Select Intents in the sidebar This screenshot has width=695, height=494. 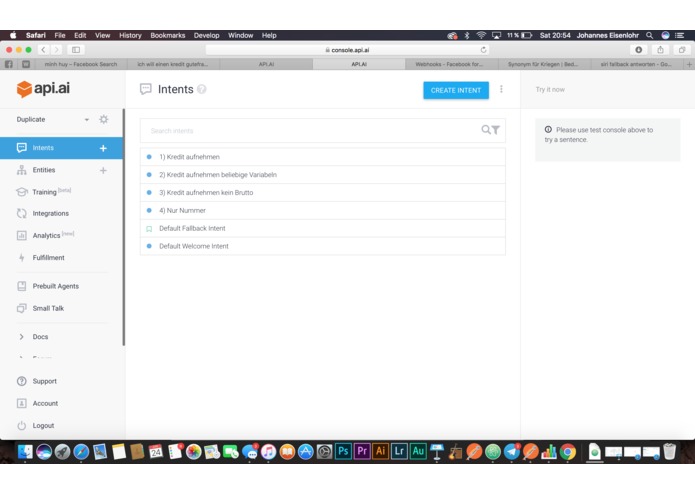pos(43,148)
